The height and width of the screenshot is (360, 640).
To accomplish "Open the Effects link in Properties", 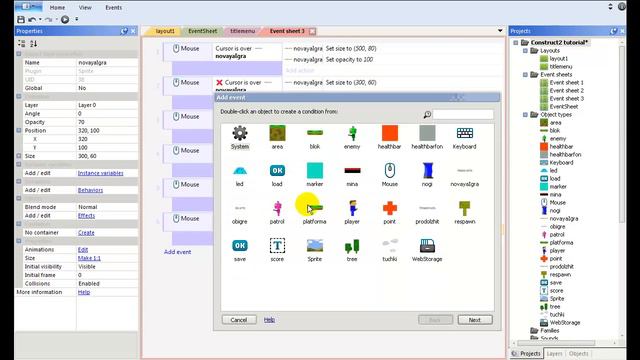I will 86,216.
